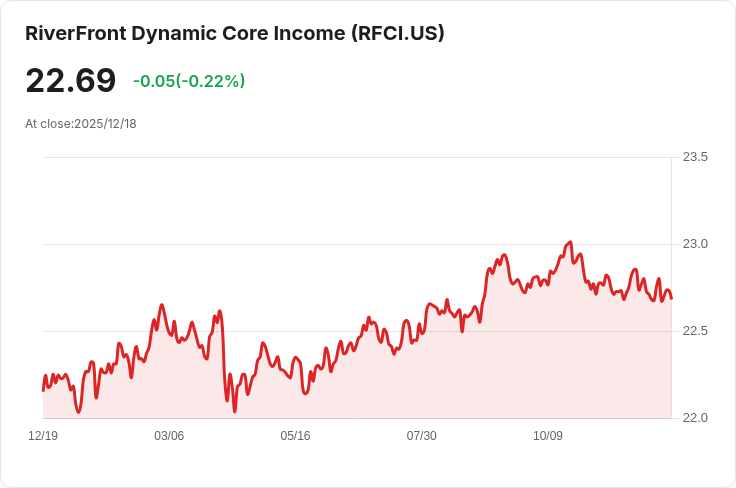Select the 23.0 y-axis label
The image size is (736, 488).
coord(695,244)
